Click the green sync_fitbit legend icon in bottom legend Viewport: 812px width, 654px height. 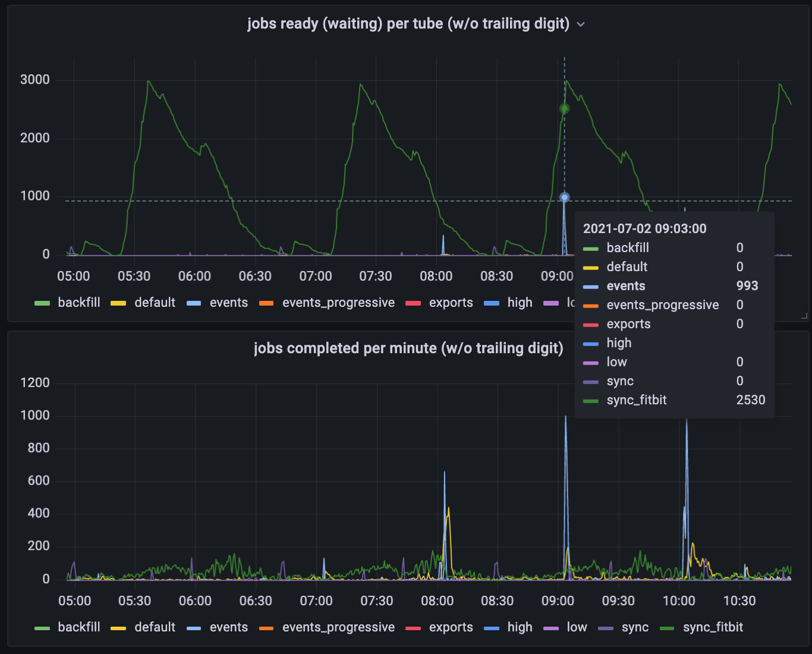point(669,627)
